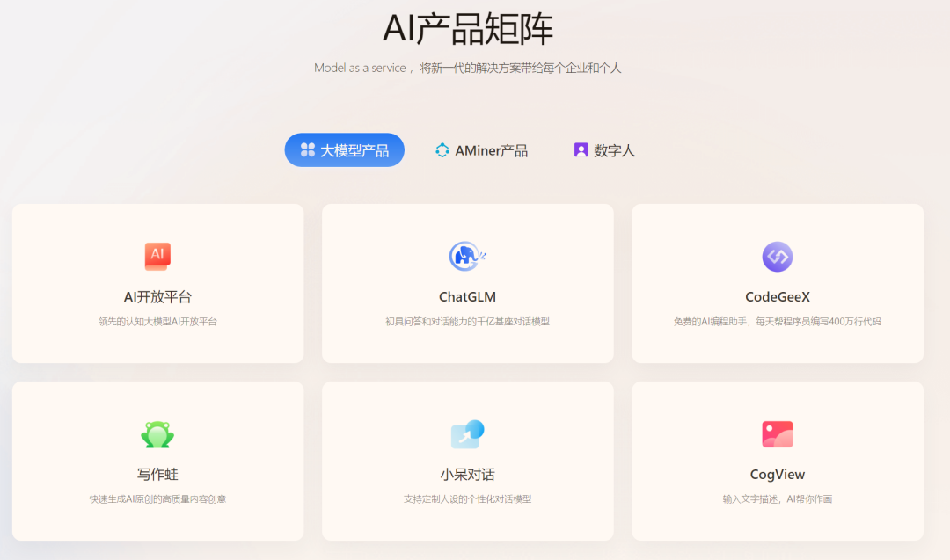Click the text 快速生成AI原创的高质量内容创意
950x560 pixels.
click(x=157, y=498)
